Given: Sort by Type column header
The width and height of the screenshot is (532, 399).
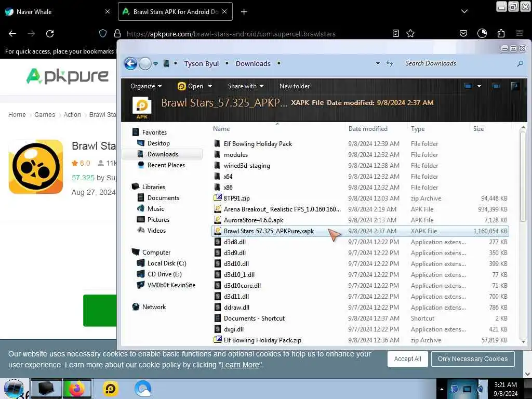Looking at the screenshot, I should 418,129.
